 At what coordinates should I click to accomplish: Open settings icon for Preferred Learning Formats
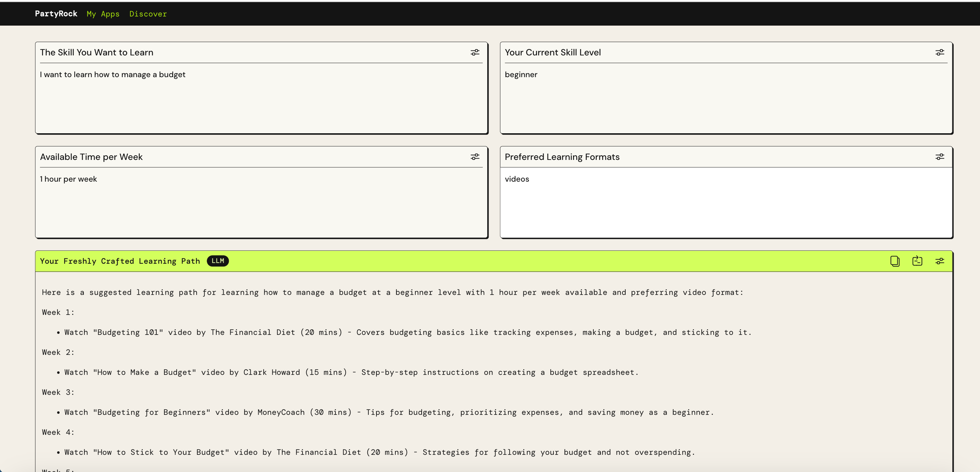[940, 156]
